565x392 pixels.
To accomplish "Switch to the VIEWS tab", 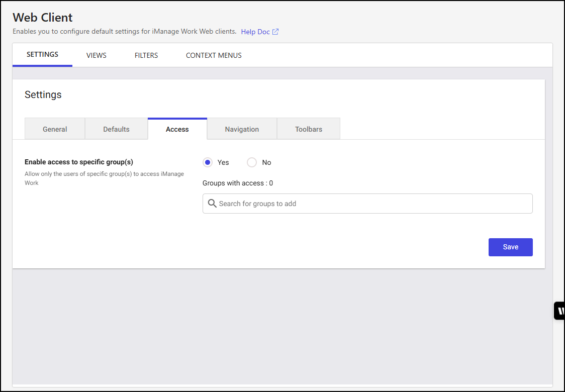I will coord(96,55).
